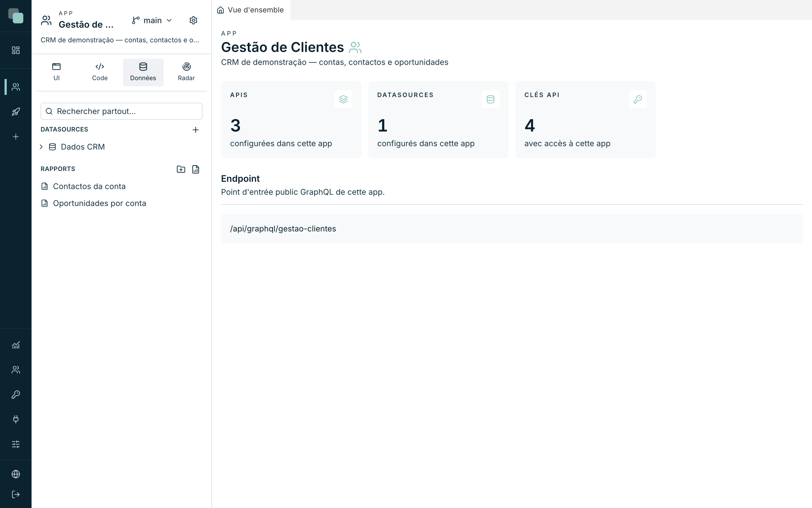Click the APIs card showing 3

(x=291, y=120)
